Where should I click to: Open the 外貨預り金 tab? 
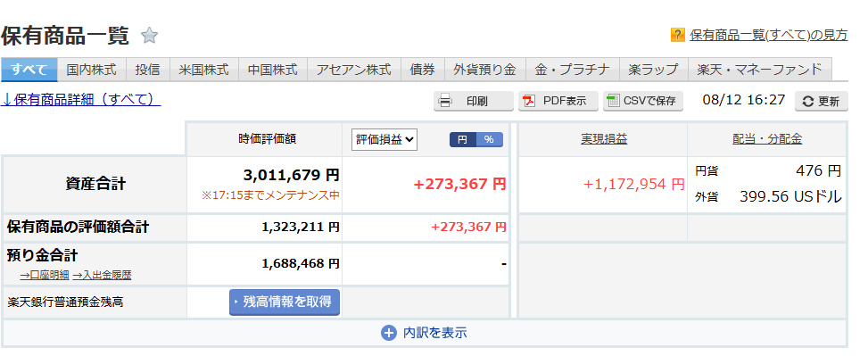point(484,70)
